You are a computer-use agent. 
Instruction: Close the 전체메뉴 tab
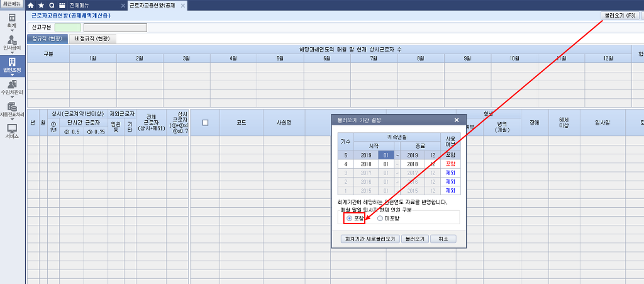[123, 6]
